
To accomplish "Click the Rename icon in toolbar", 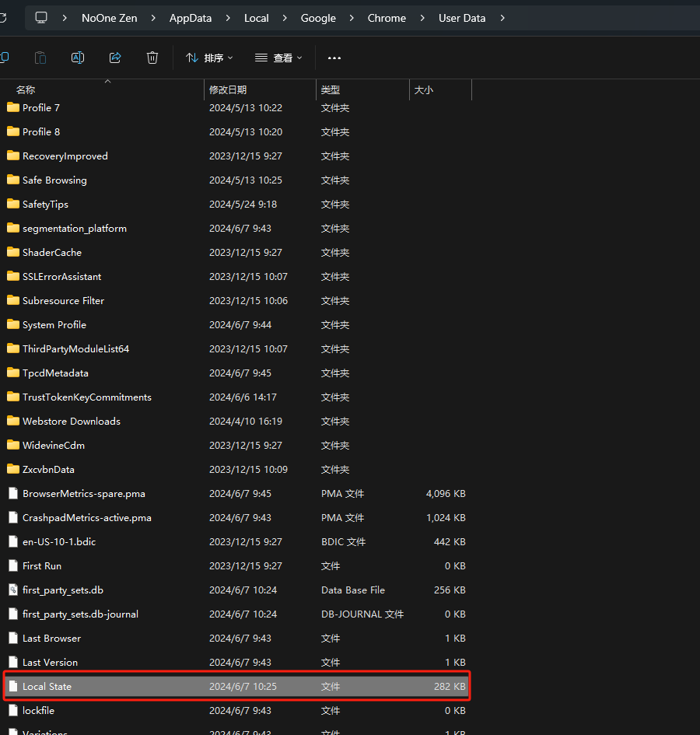I will (x=78, y=58).
